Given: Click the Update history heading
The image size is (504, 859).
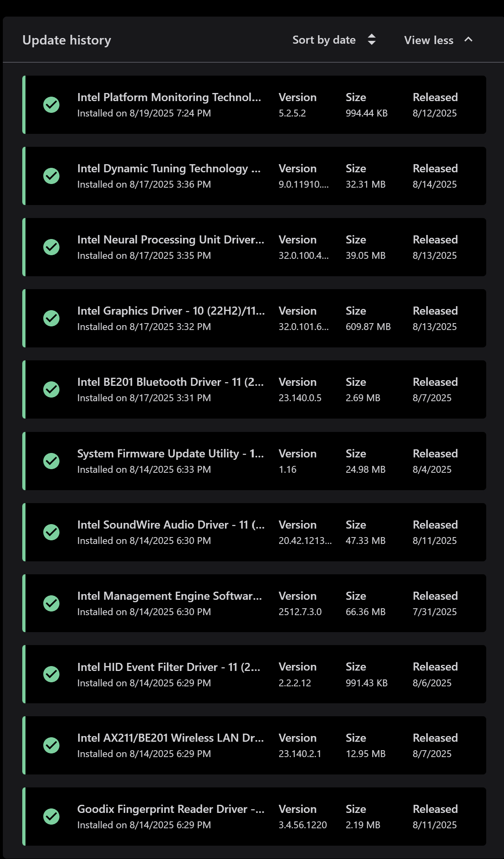Looking at the screenshot, I should coord(67,40).
